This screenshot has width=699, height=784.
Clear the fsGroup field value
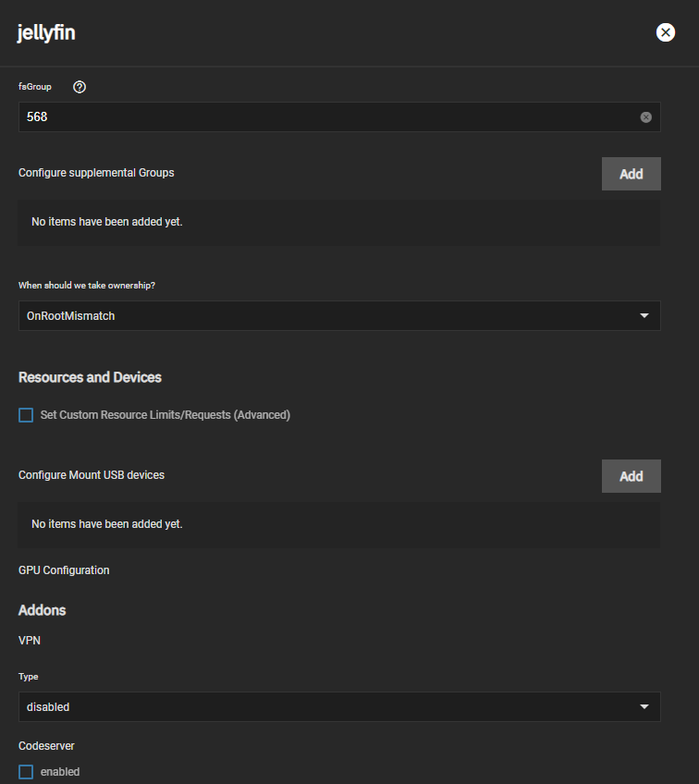coord(645,117)
